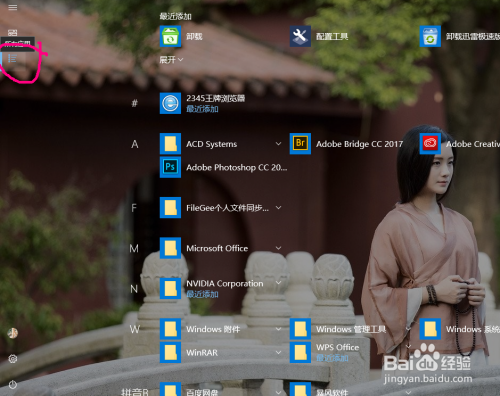
Task: Open 卸载迅雷极速版 recycle icon app
Action: [x=430, y=36]
